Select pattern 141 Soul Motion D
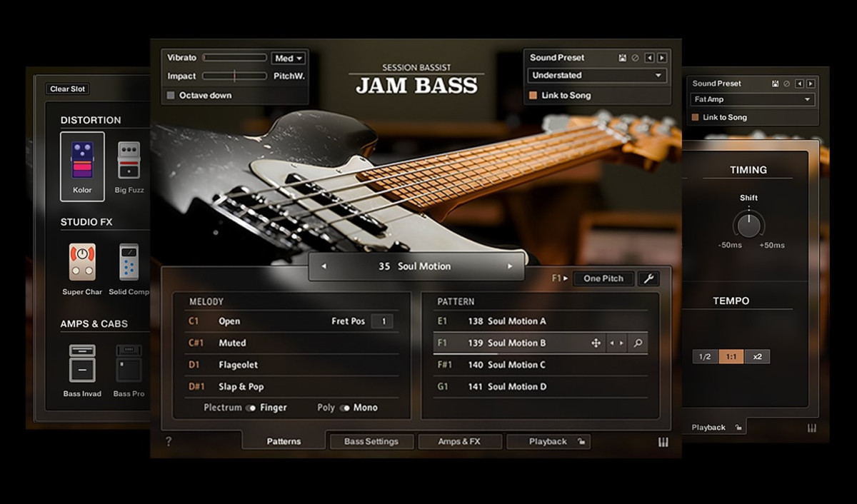This screenshot has width=857, height=504. click(x=541, y=387)
